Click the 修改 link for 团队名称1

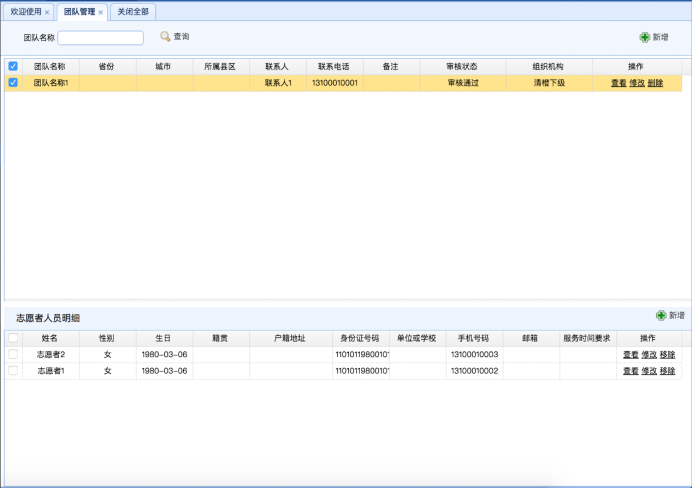pos(637,83)
